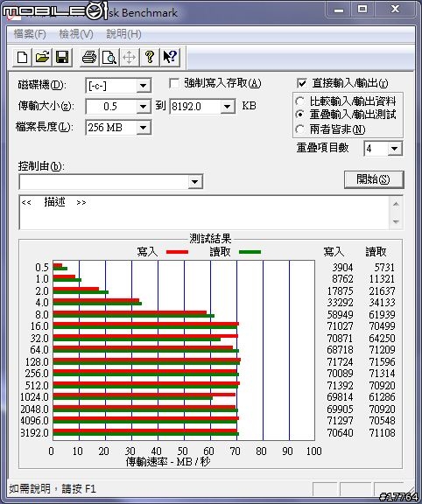Image resolution: width=422 pixels, height=504 pixels.
Task: Click write value 71724 for 128.0 row
Action: 340,362
